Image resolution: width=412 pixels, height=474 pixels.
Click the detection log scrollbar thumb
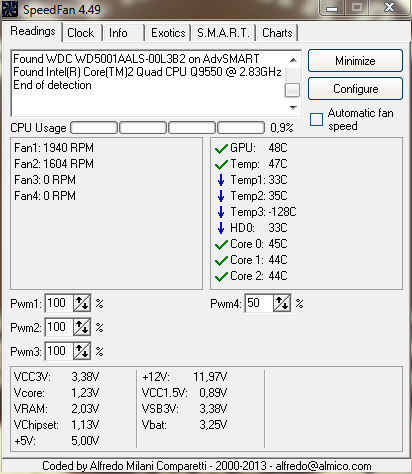(292, 90)
